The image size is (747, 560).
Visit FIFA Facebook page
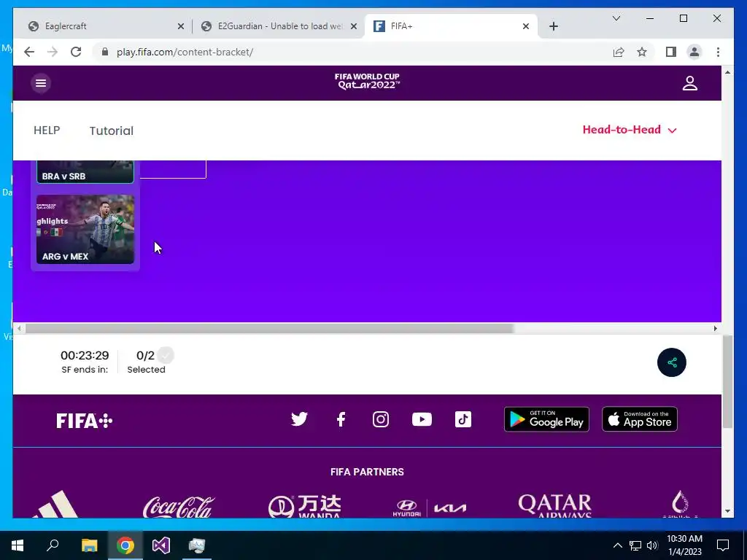[341, 419]
